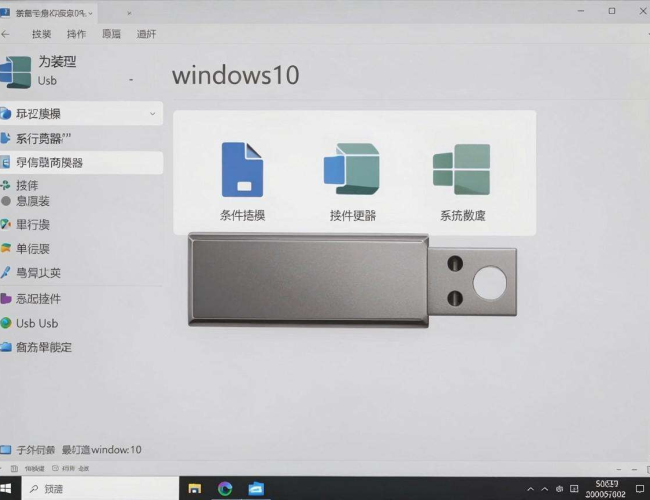Click the blue globe icon in the sidebar
The width and height of the screenshot is (650, 500).
pos(5,113)
